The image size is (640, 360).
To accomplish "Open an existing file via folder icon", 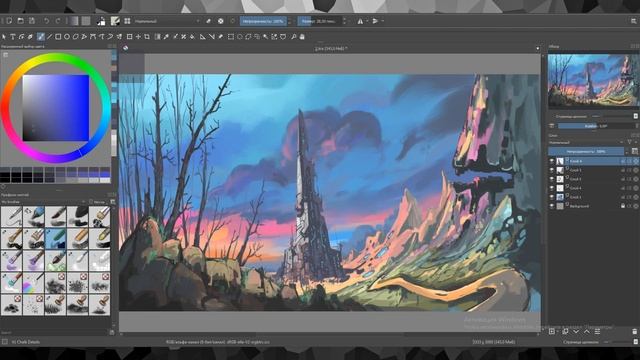I will [20, 21].
